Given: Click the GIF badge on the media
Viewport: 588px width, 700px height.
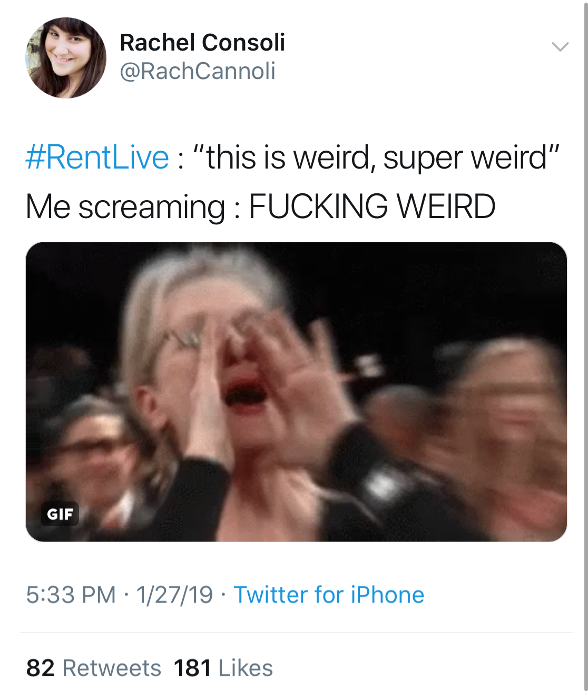Looking at the screenshot, I should 60,514.
